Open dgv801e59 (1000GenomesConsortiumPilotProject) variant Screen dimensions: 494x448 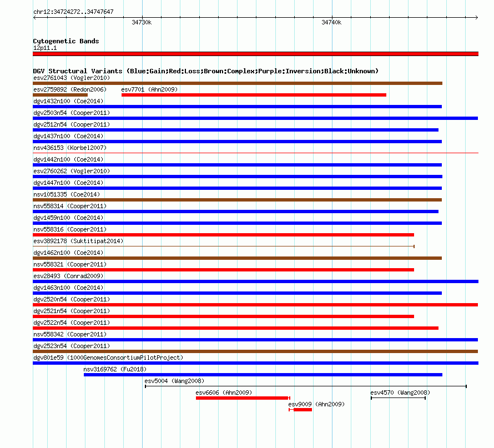(255, 363)
